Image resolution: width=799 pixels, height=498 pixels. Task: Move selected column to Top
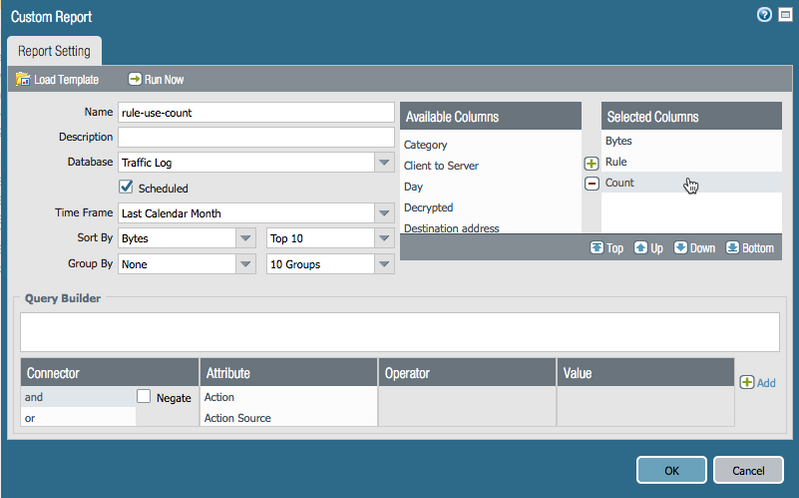pyautogui.click(x=597, y=248)
